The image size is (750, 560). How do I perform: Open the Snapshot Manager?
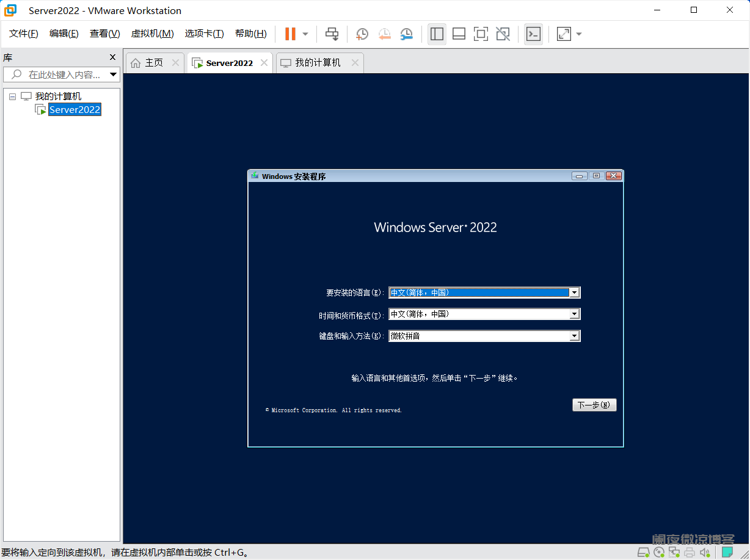click(x=406, y=34)
